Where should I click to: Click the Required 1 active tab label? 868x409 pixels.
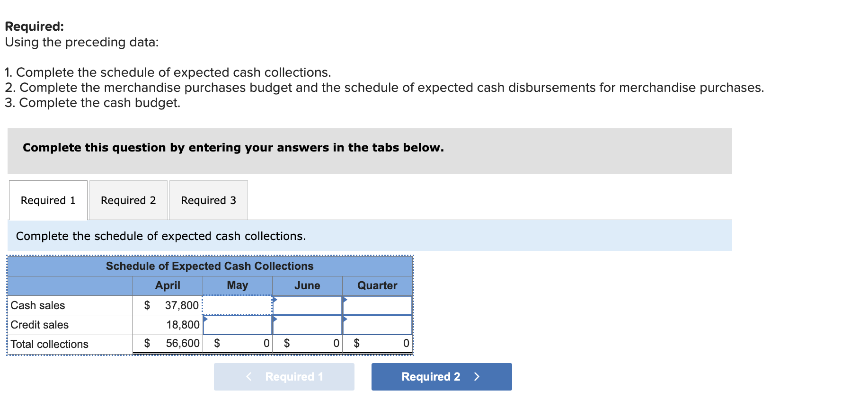(47, 200)
